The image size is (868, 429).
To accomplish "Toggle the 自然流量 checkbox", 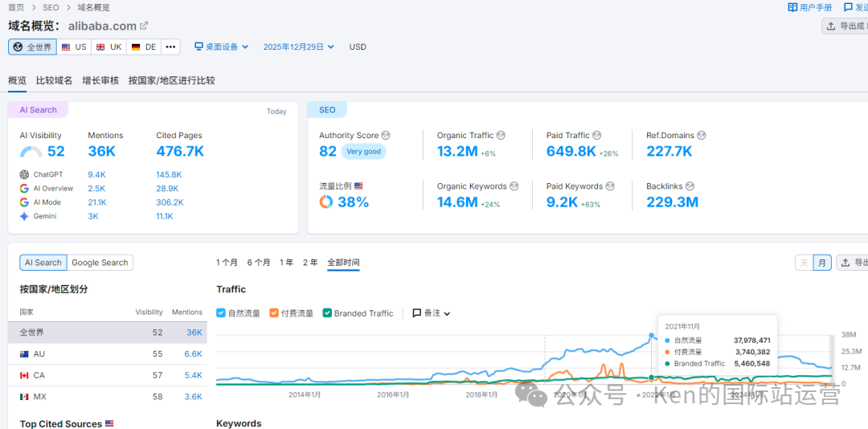I will (x=221, y=313).
